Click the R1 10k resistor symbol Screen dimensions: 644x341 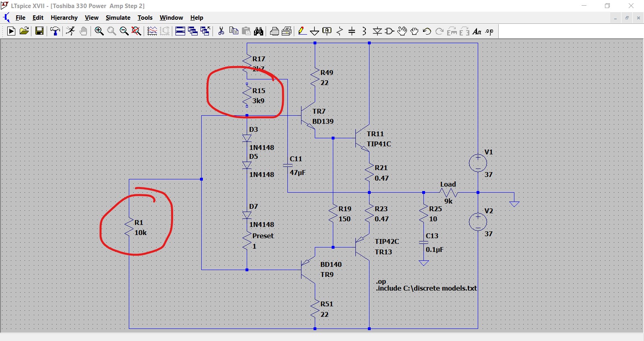[129, 228]
